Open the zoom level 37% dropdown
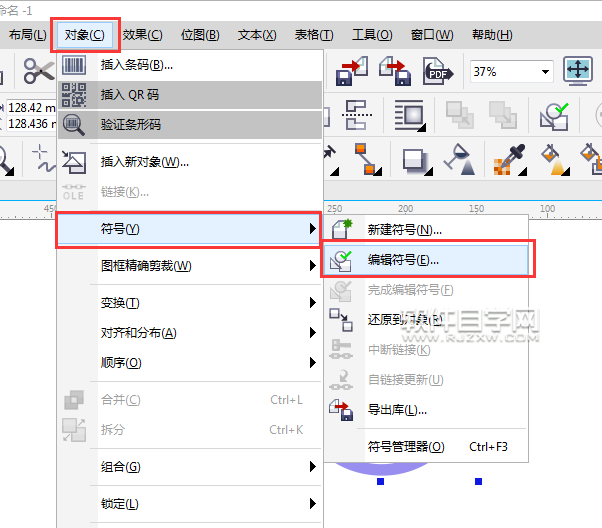Screen dimensions: 602x528 [545, 71]
